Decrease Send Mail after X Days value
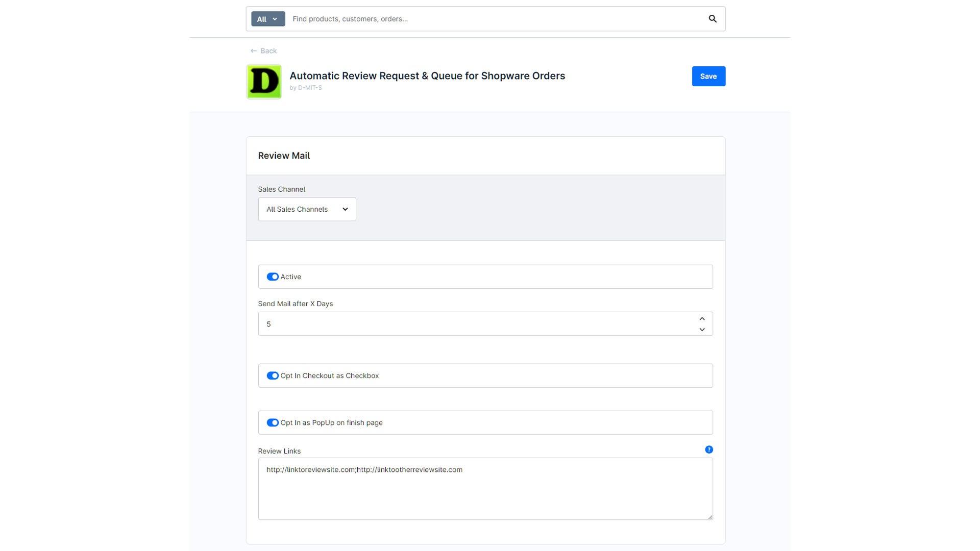The height and width of the screenshot is (551, 980). point(702,330)
